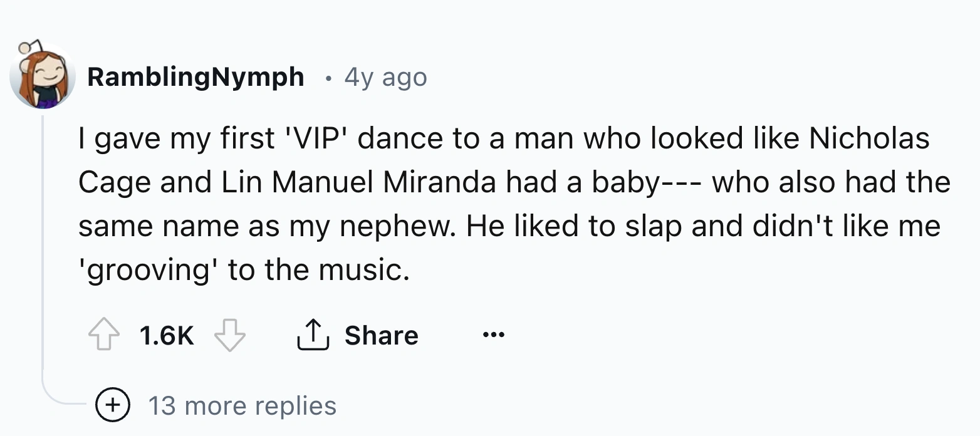This screenshot has width=980, height=436.
Task: Open the comment overflow menu (three dots)
Action: [494, 335]
